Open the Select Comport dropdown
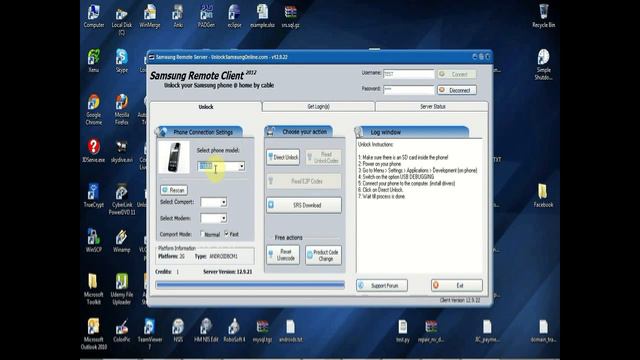The width and height of the screenshot is (640, 360). (224, 202)
